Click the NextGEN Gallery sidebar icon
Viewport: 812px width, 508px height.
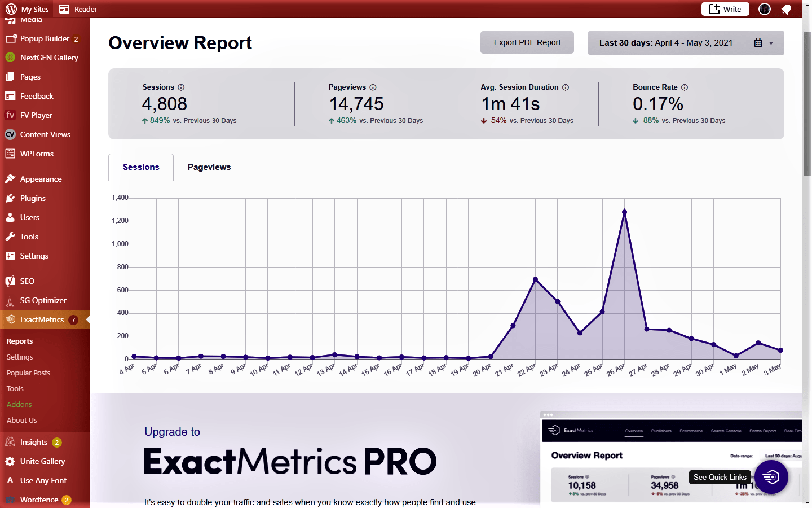(x=10, y=58)
